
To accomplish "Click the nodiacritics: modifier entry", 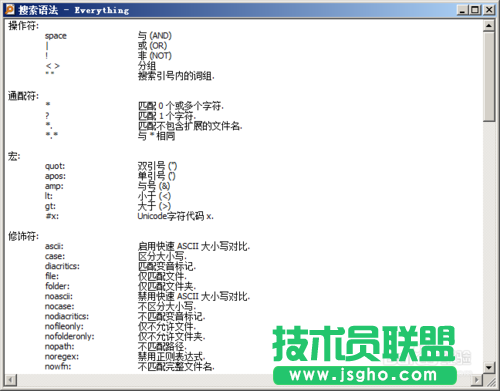I will coord(67,316).
